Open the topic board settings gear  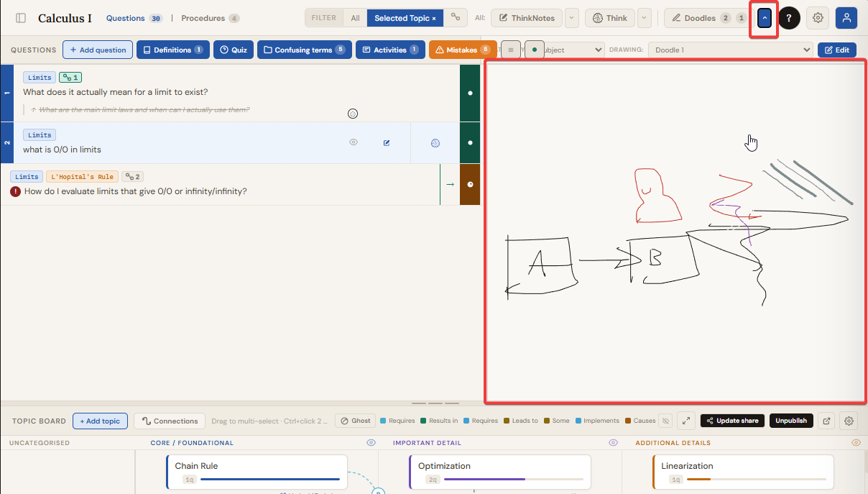coord(849,421)
